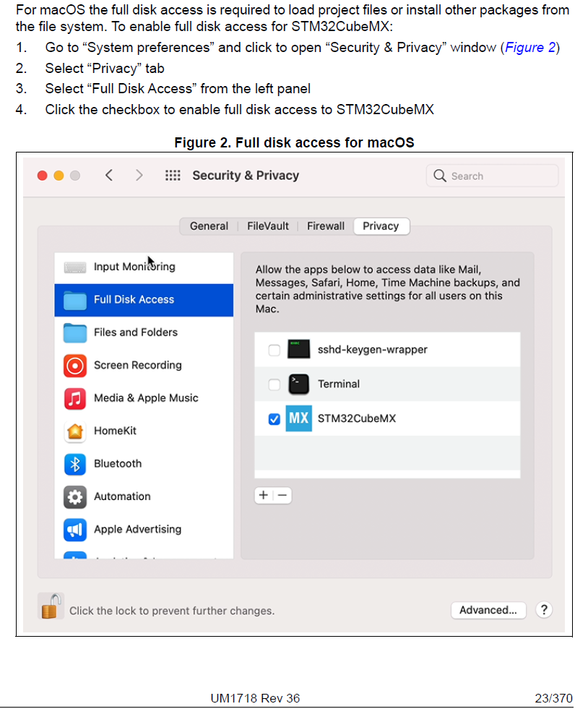588x709 pixels.
Task: Go back with the left chevron
Action: click(x=109, y=176)
